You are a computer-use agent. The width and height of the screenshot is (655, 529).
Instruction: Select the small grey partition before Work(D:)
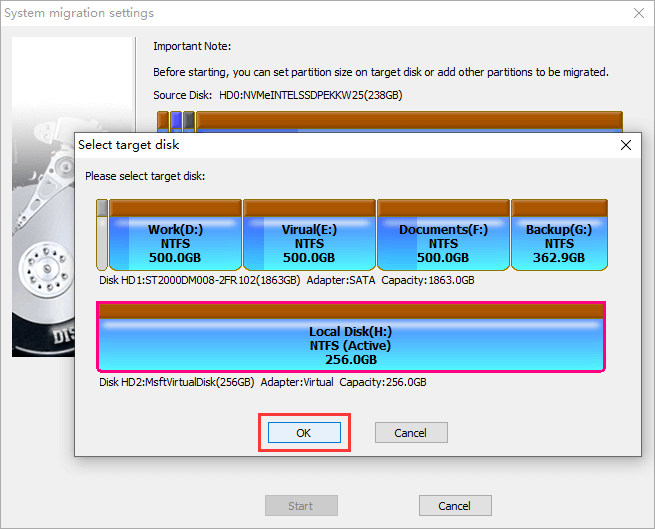click(x=102, y=235)
